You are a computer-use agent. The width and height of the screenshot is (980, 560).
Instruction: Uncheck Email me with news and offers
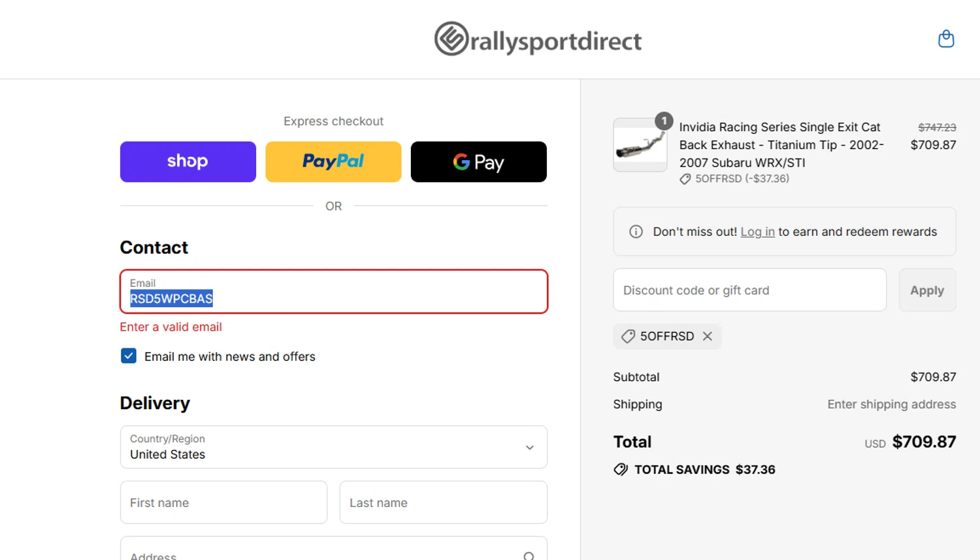tap(129, 355)
